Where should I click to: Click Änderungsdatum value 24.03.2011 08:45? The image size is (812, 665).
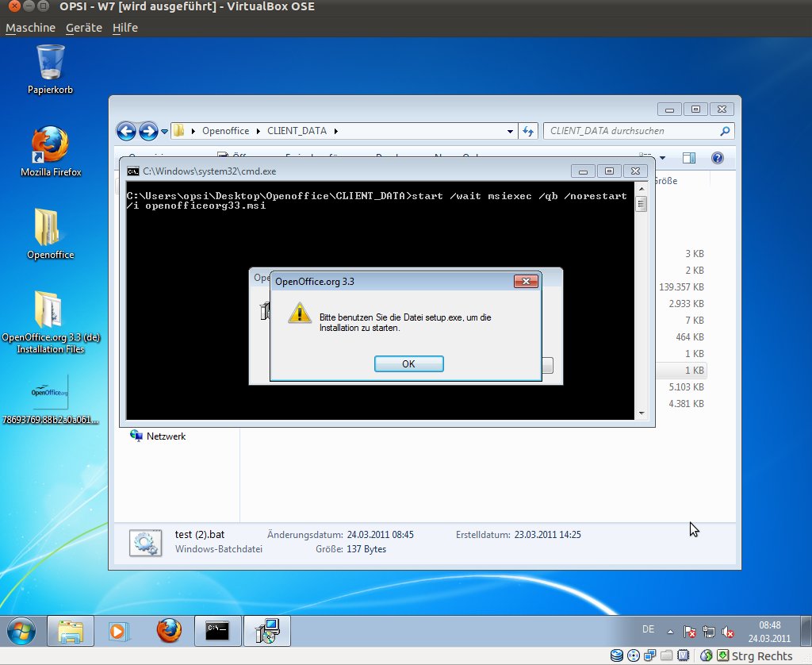tap(380, 534)
